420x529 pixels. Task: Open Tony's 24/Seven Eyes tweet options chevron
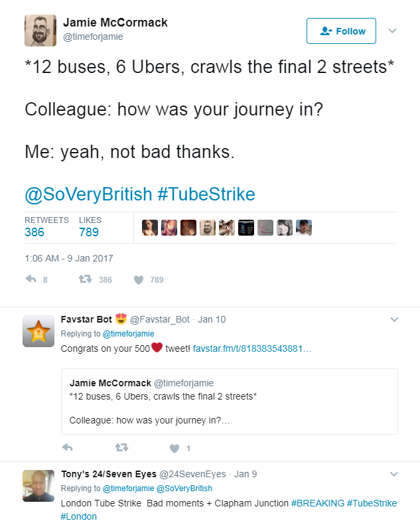coord(394,474)
